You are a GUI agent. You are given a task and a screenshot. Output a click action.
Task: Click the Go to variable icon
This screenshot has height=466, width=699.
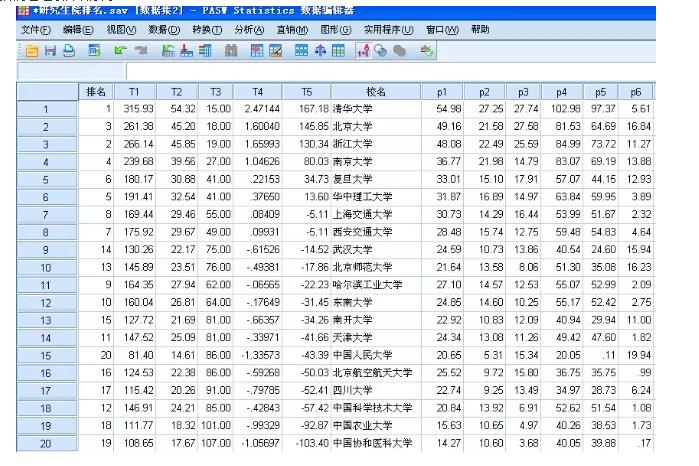(x=186, y=51)
